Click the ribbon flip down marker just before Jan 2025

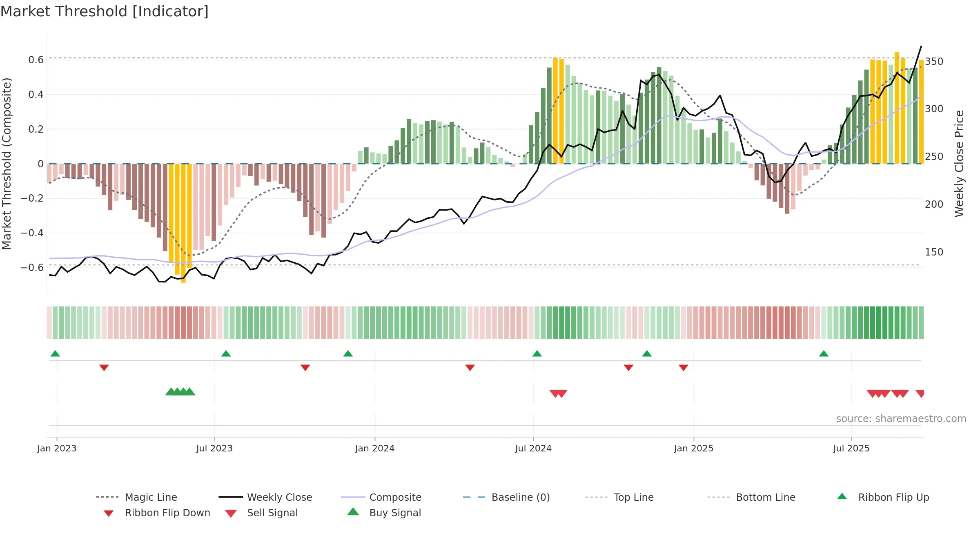pos(684,368)
